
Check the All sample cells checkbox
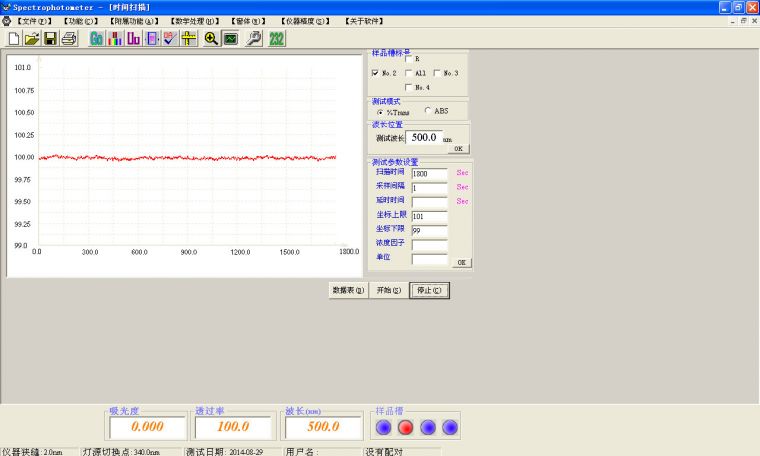tap(409, 73)
